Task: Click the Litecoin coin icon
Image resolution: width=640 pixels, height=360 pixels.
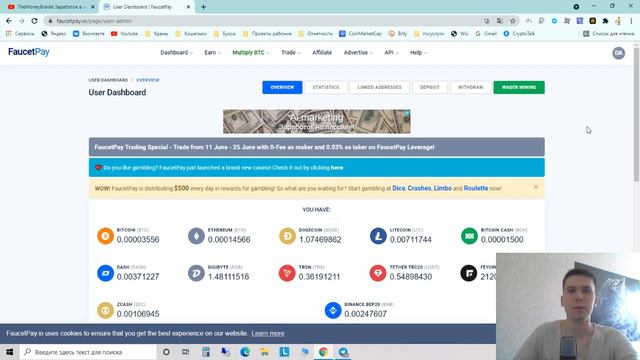Action: point(378,236)
